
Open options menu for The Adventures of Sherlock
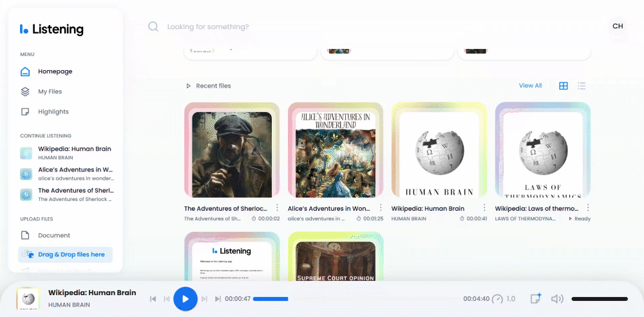point(277,207)
